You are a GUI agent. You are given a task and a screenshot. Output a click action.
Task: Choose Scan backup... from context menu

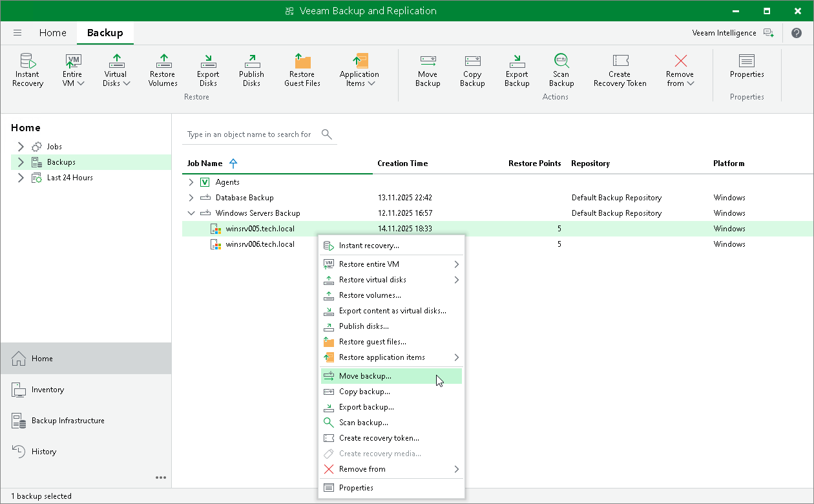click(391, 423)
